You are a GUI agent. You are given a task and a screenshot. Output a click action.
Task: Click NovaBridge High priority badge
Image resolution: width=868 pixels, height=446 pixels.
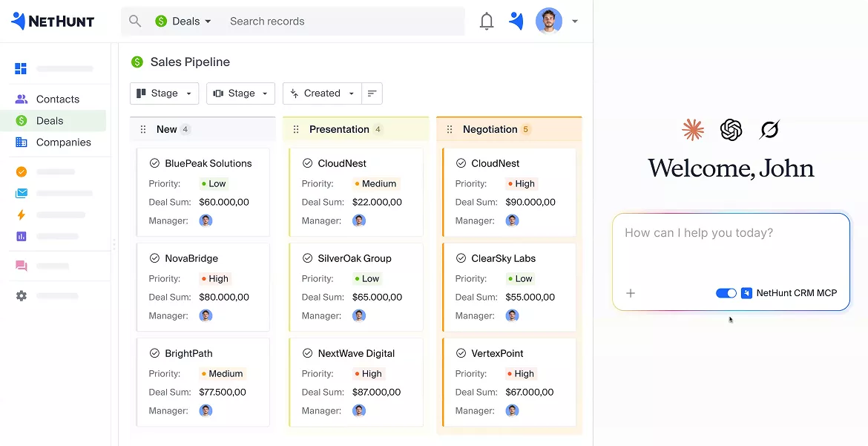tap(215, 279)
